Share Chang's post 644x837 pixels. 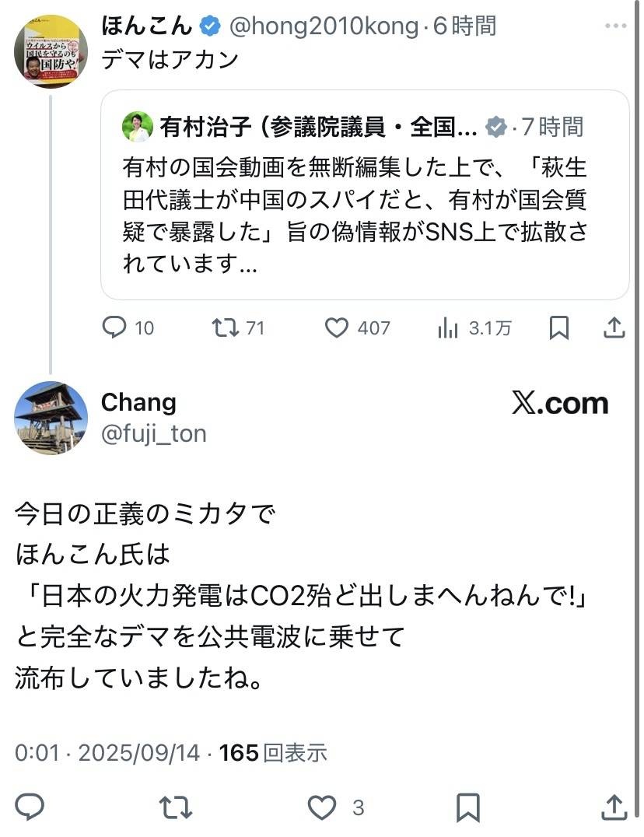[614, 807]
